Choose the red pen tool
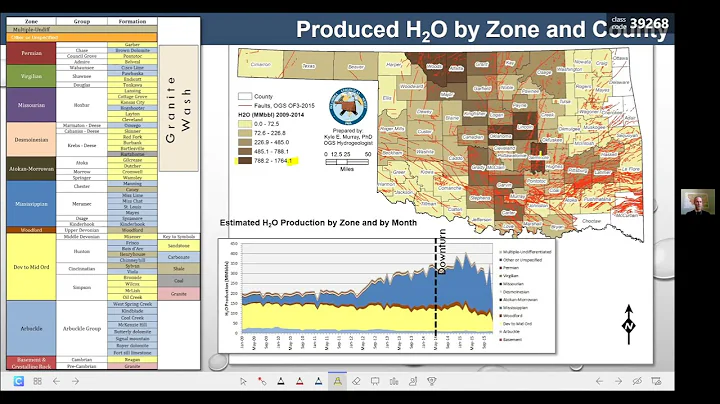The height and width of the screenshot is (404, 720). (x=299, y=381)
